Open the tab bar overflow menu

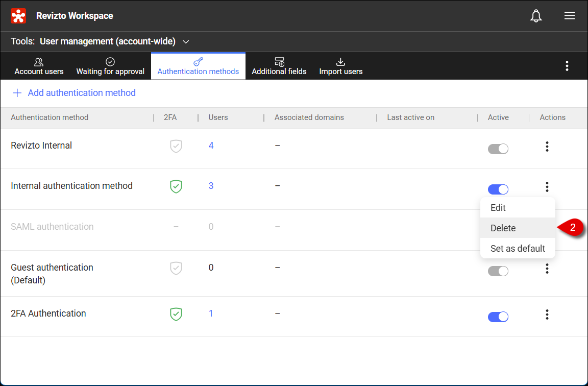tap(567, 66)
